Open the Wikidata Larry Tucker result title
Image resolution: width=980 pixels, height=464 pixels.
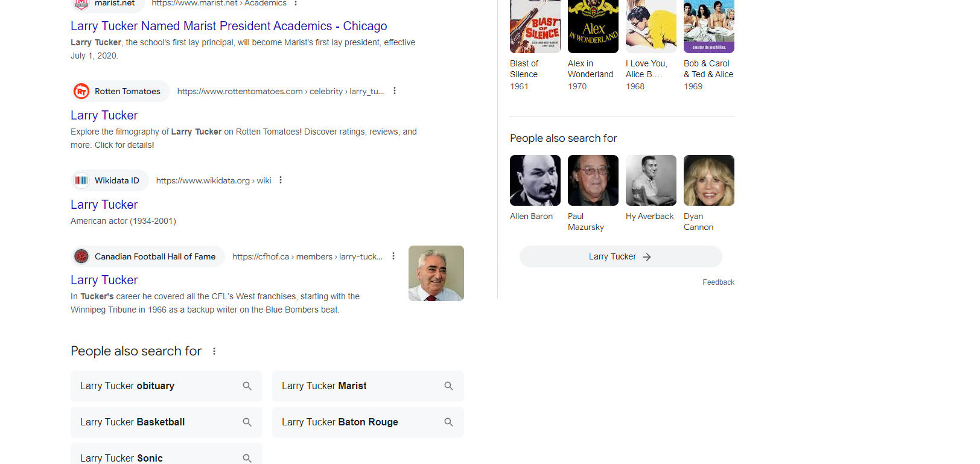click(104, 205)
